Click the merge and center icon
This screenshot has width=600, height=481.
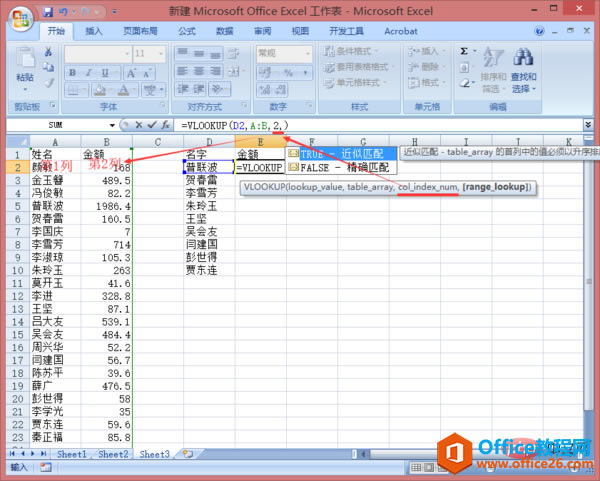pos(233,71)
